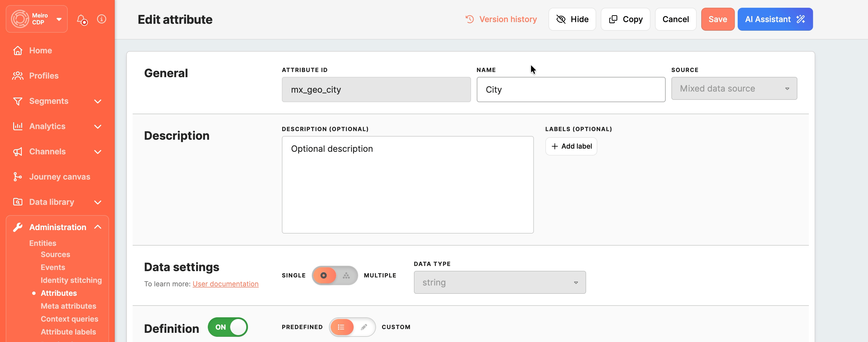The image size is (868, 342).
Task: Open the Data type string dropdown
Action: [500, 282]
